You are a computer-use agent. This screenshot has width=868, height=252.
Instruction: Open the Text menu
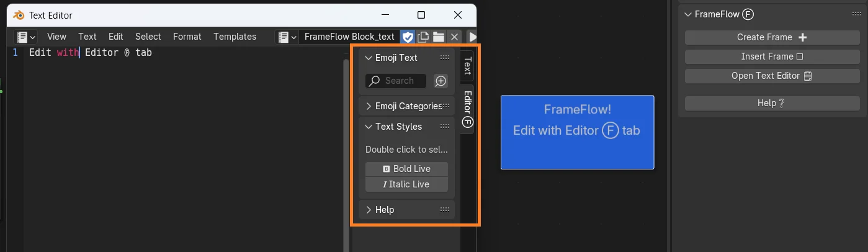click(x=87, y=37)
